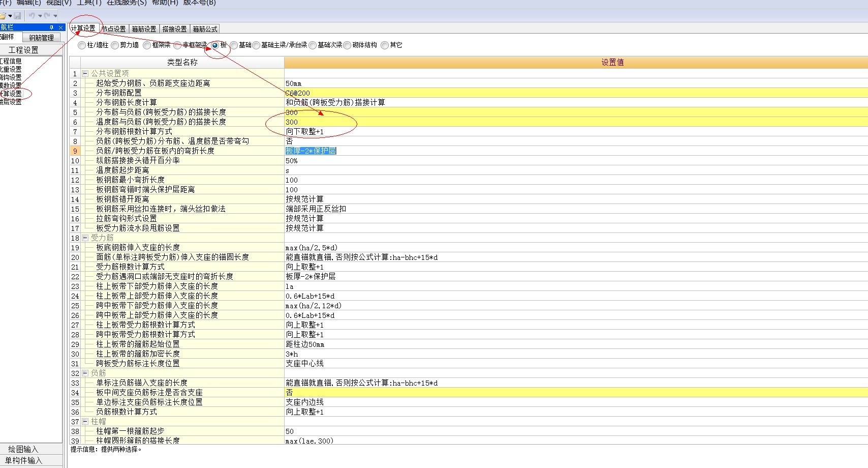Select the 非框架梁 radio button

coord(177,45)
